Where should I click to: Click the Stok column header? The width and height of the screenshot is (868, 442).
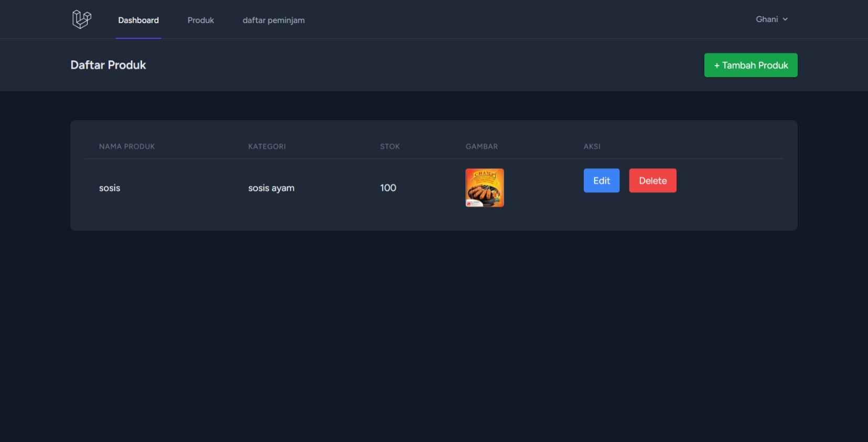tap(390, 146)
